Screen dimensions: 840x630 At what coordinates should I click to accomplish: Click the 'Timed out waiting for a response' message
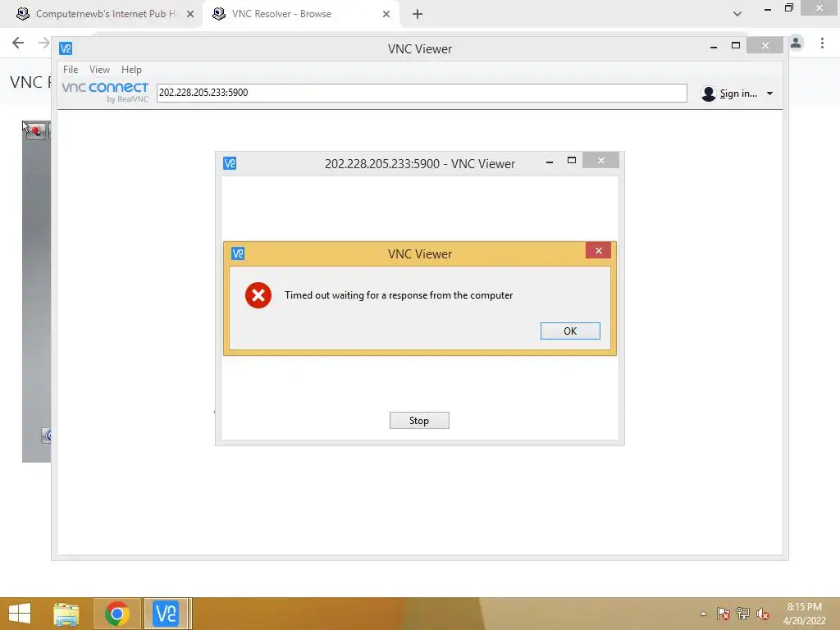399,295
